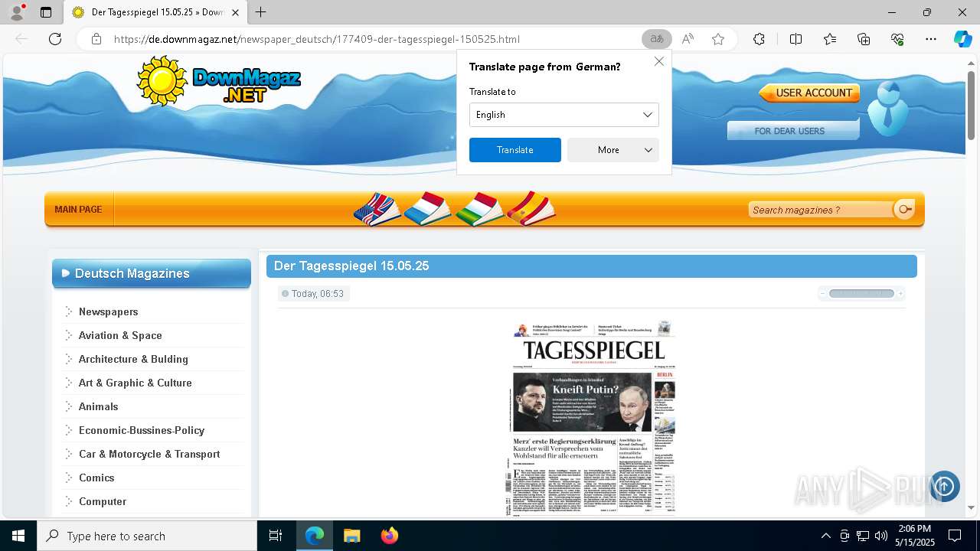
Task: Open Economic-Bussines-Policy category
Action: pos(142,430)
